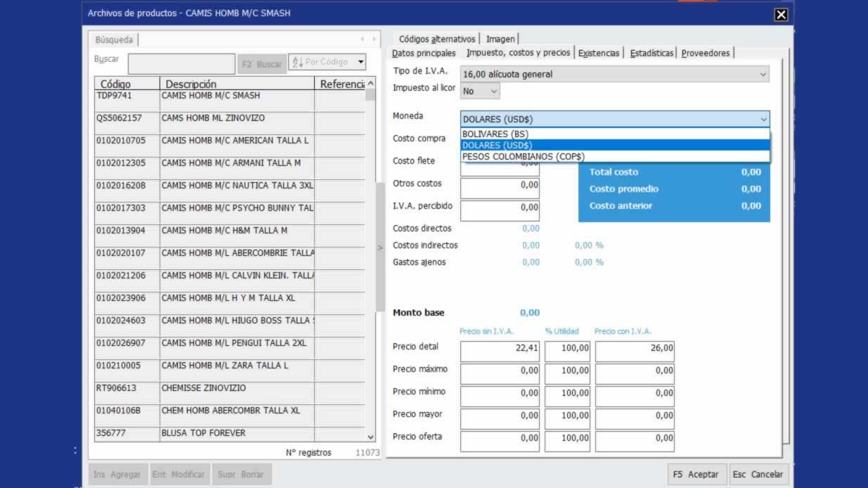Click code cell TDP9741
The height and width of the screenshot is (488, 868).
point(127,101)
